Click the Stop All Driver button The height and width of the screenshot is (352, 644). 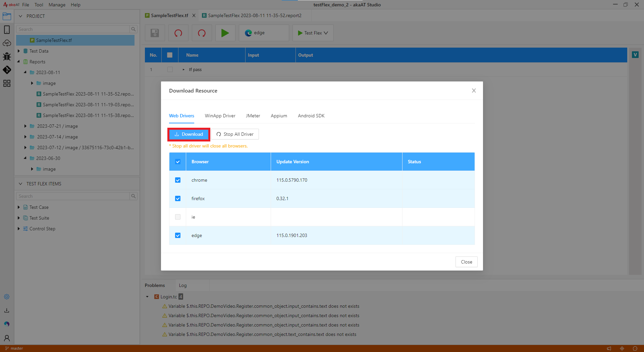point(235,134)
